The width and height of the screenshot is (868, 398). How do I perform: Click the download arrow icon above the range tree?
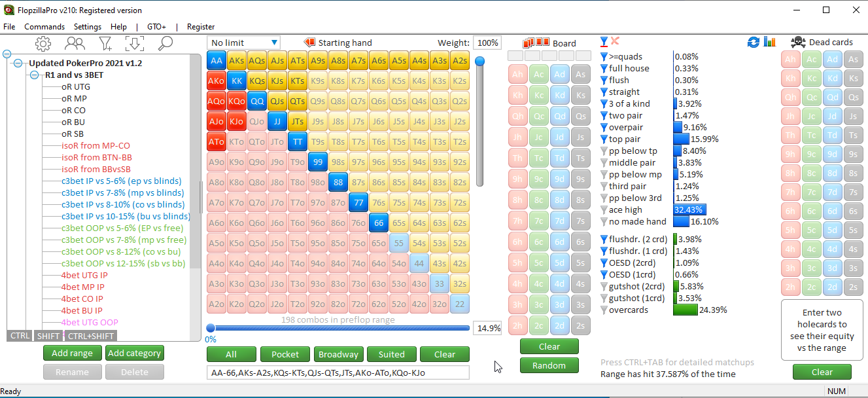tap(134, 44)
